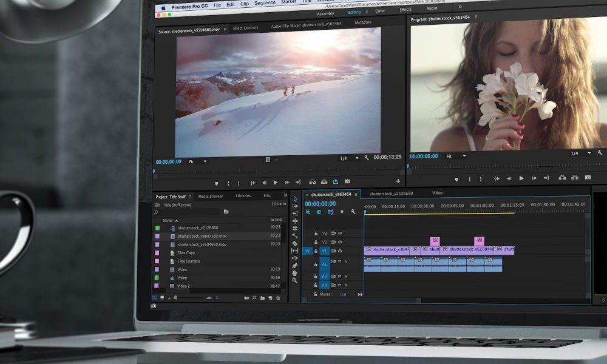Select the Zoom magnifier tool
607x364 pixels.
click(295, 280)
